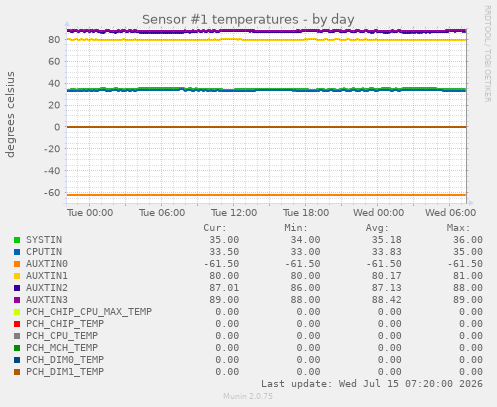This screenshot has height=407, width=497.
Task: Click the PCH_DIM1_TEMP brown legend swatch
Action: 17,372
